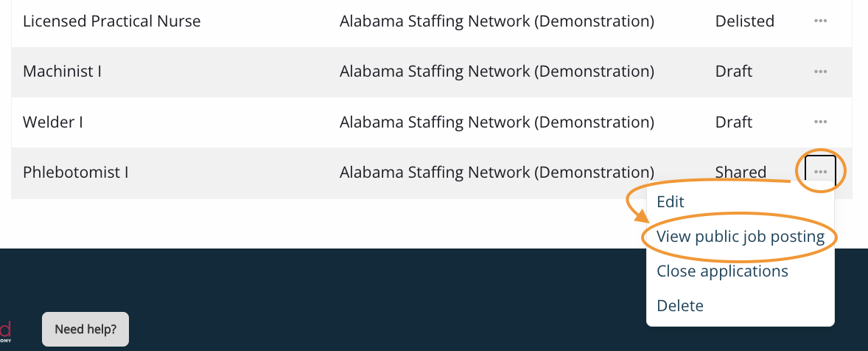This screenshot has width=868, height=351.
Task: Click the pink logo in the footer
Action: pos(5,329)
